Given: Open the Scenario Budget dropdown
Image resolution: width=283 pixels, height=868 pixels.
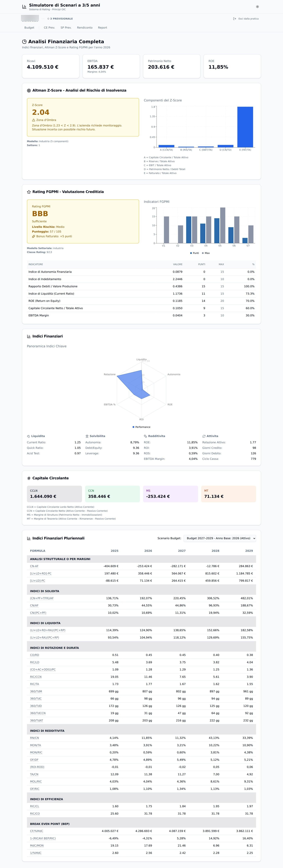Looking at the screenshot, I should [x=220, y=538].
